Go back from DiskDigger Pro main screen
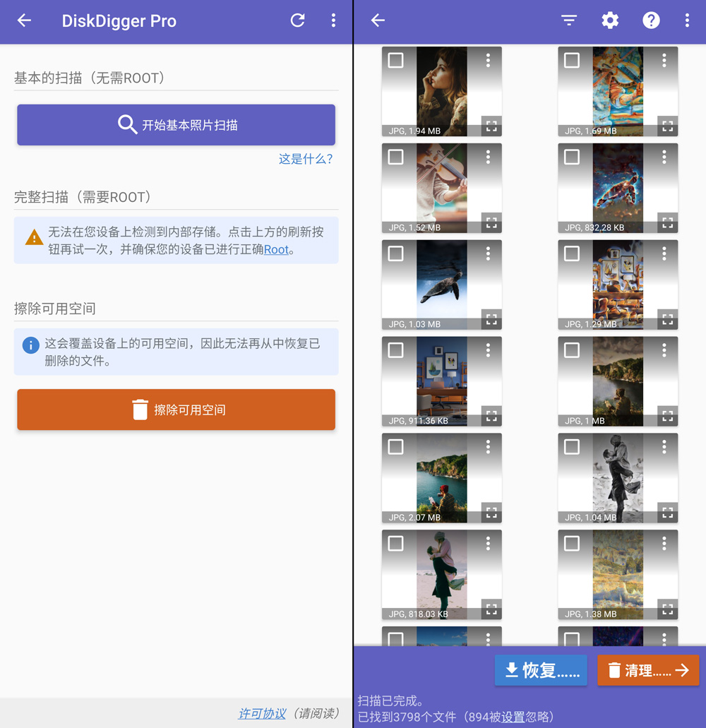The image size is (706, 728). [24, 20]
